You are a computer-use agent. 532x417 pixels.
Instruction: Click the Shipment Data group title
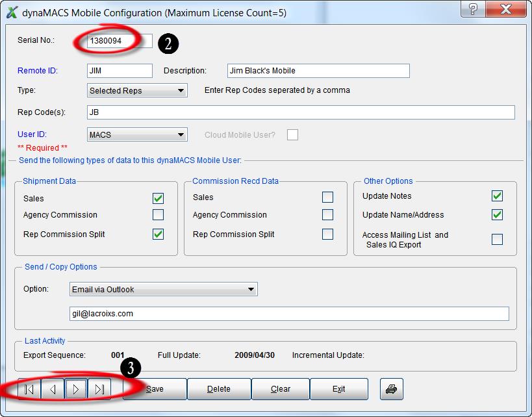click(49, 181)
